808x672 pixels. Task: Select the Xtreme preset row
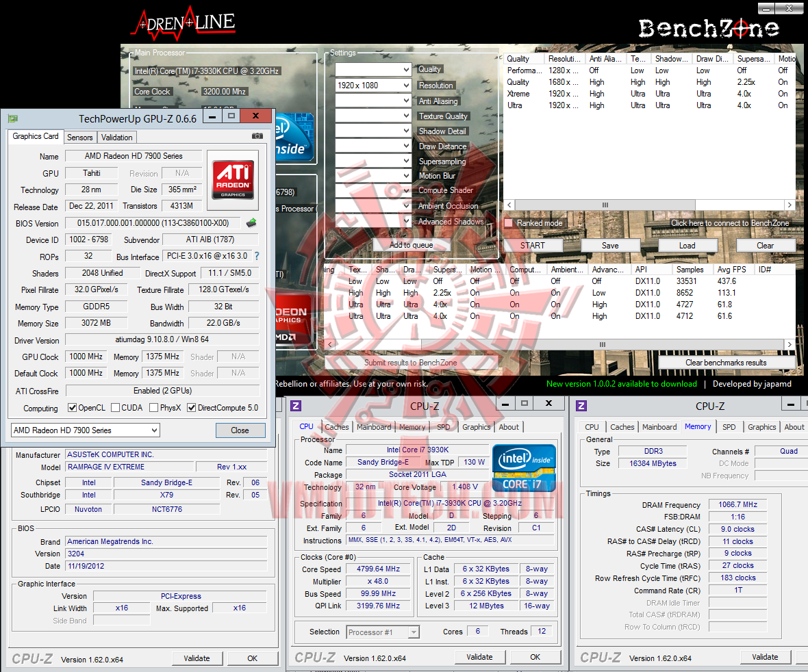[649, 94]
